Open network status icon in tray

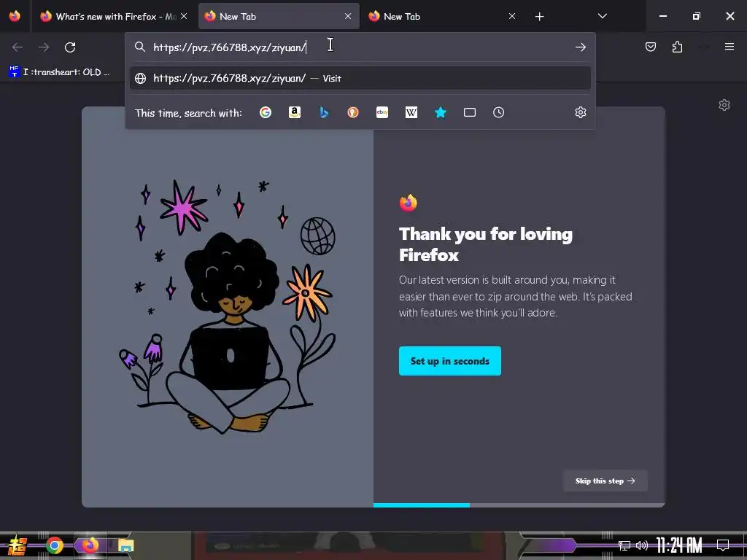(624, 545)
